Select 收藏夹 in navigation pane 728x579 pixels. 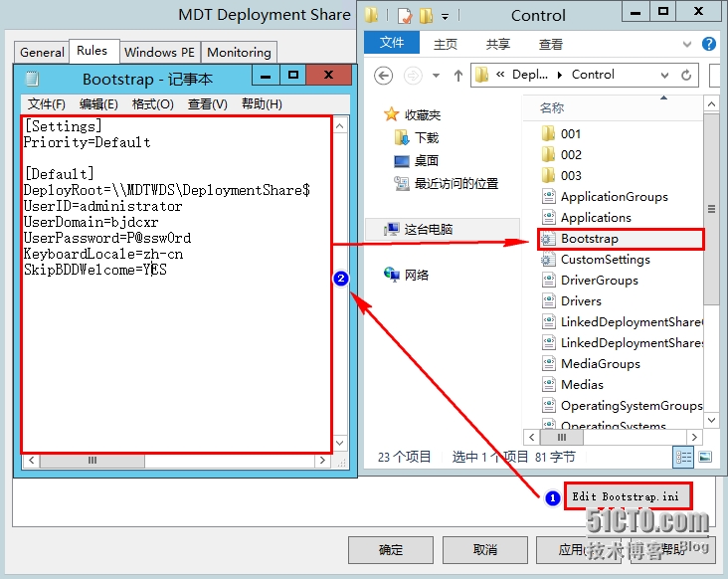click(x=412, y=114)
